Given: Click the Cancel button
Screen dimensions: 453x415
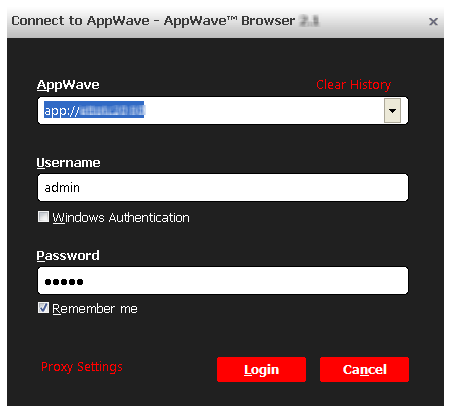Looking at the screenshot, I should pyautogui.click(x=364, y=369).
